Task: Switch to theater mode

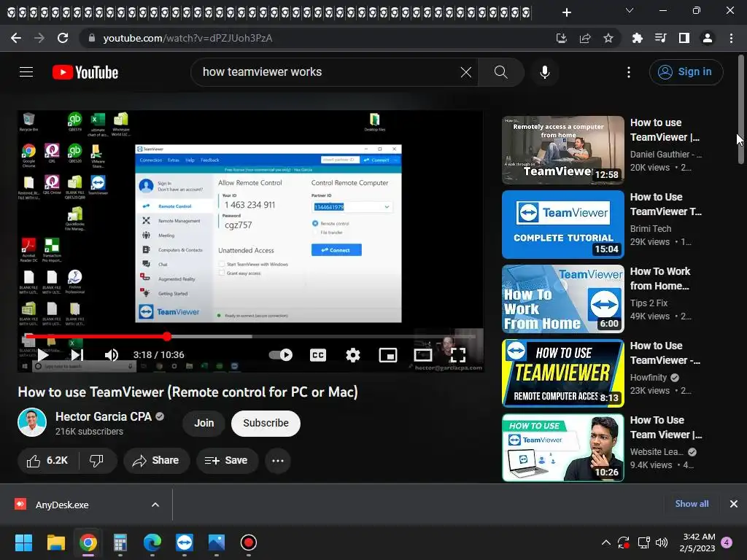Action: pyautogui.click(x=423, y=355)
